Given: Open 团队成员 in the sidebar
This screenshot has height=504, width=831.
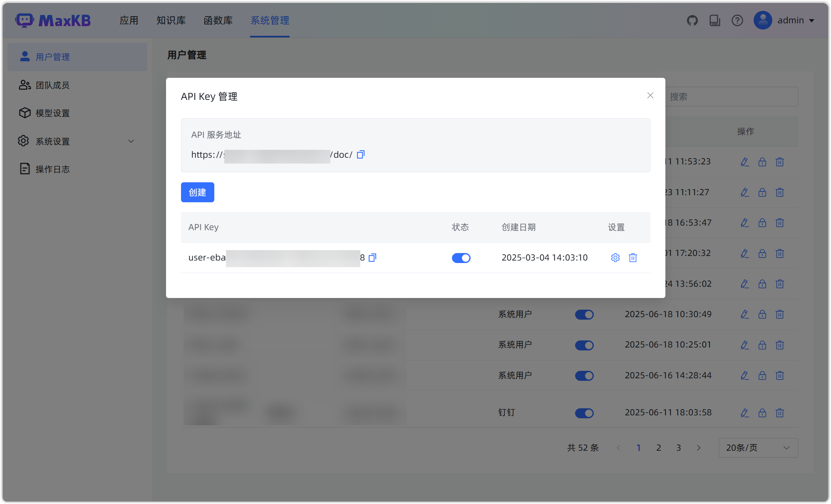Looking at the screenshot, I should [x=52, y=85].
